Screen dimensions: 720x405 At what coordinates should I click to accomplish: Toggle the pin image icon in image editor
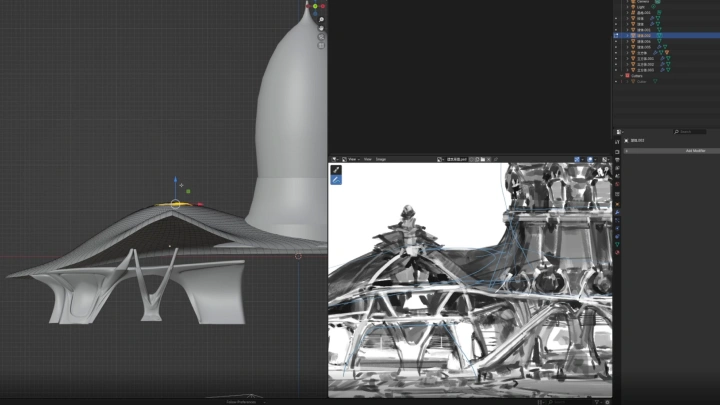point(495,159)
